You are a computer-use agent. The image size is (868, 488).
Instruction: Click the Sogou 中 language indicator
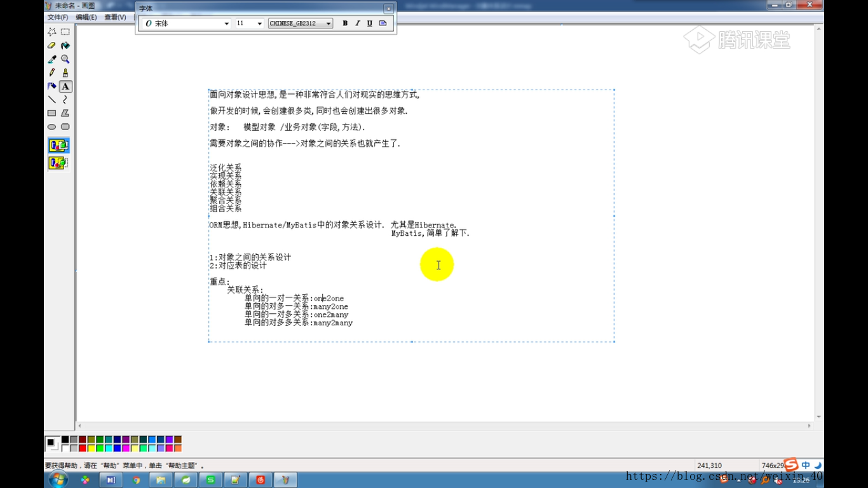coord(806,465)
